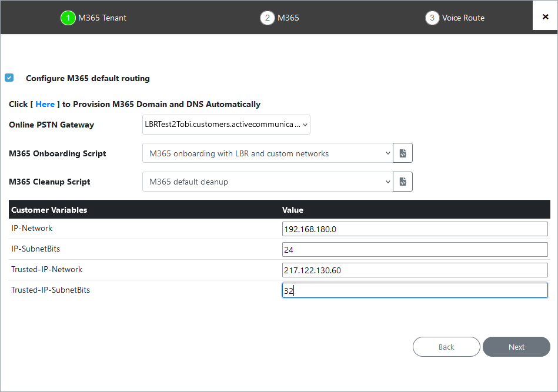Focus the IP-Network value field
Viewport: 558px width, 392px height.
pyautogui.click(x=415, y=229)
